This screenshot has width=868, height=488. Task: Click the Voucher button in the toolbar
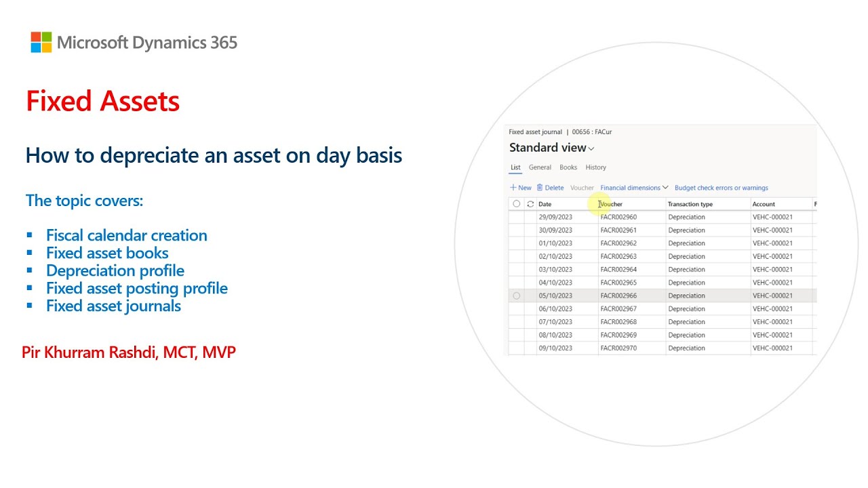[x=582, y=188]
